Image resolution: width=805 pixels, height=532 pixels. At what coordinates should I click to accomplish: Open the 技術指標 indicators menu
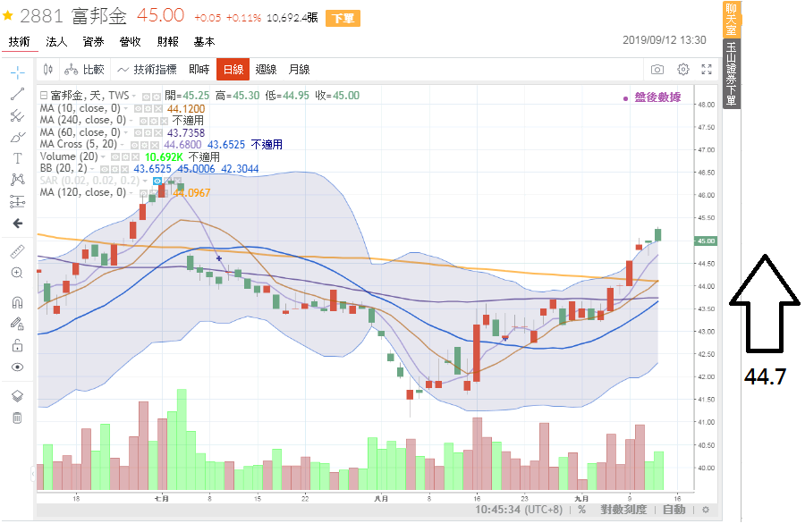[147, 69]
